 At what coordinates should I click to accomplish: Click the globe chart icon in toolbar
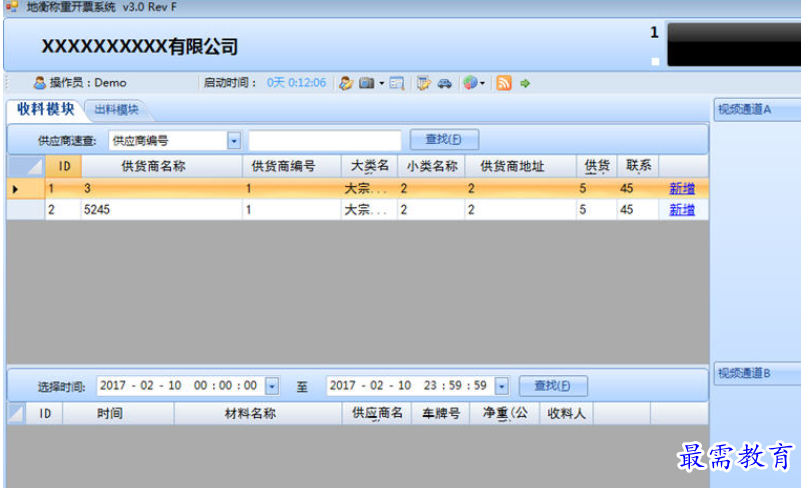pyautogui.click(x=470, y=83)
